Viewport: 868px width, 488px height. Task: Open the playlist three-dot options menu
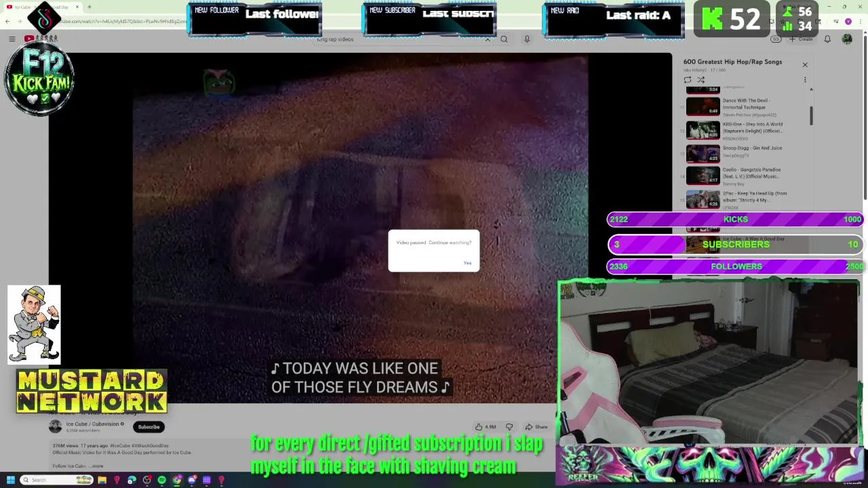[805, 80]
